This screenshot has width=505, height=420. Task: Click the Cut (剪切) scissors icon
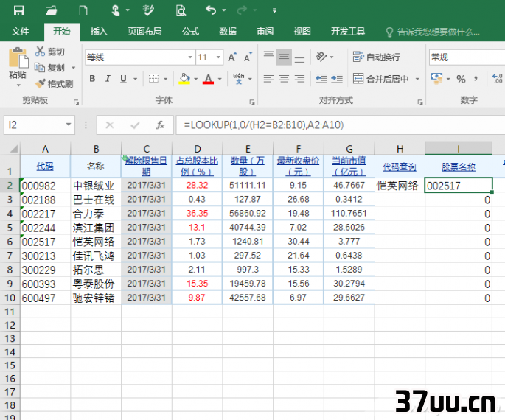tap(40, 51)
